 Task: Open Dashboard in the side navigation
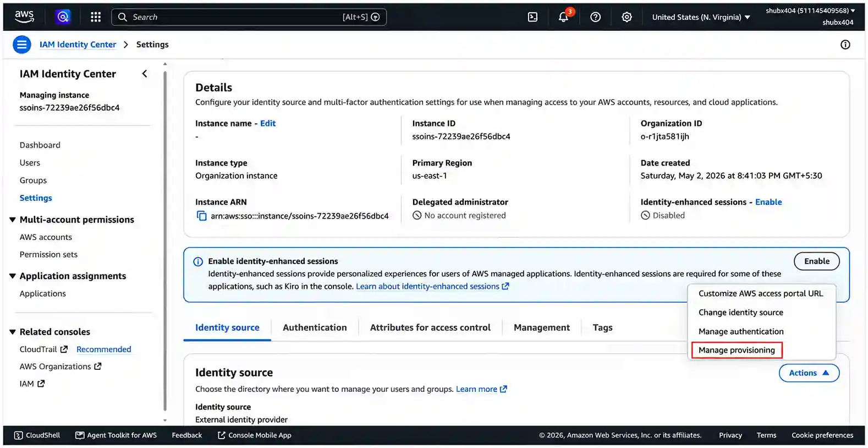[x=40, y=145]
